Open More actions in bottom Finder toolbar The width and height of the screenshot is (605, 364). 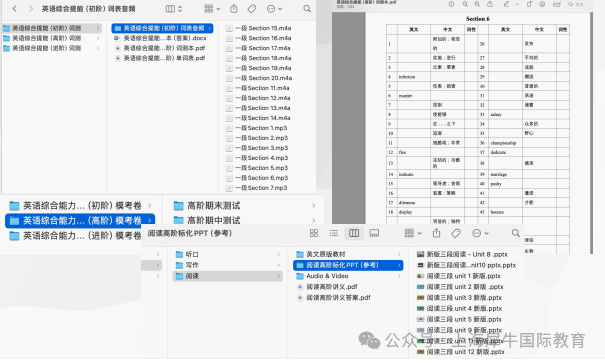480,233
